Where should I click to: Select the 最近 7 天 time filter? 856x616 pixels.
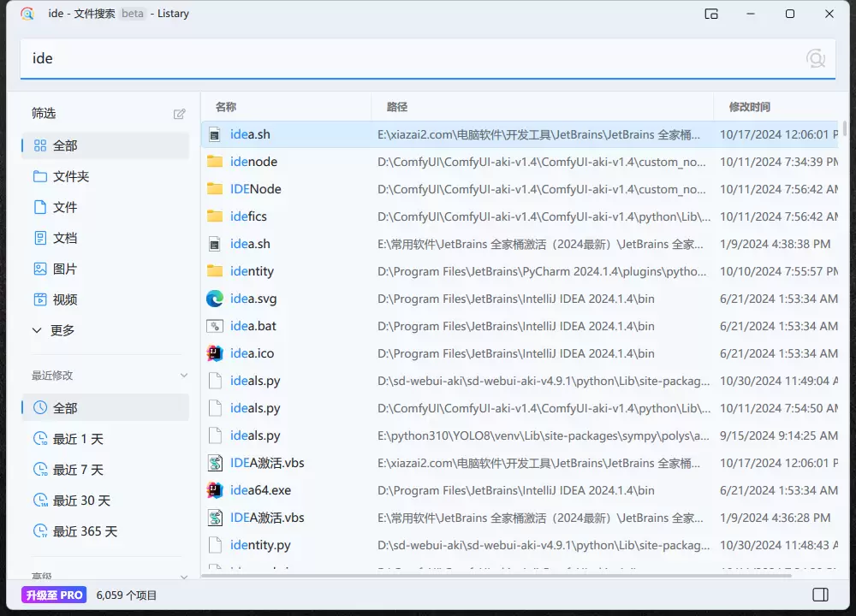pyautogui.click(x=105, y=470)
